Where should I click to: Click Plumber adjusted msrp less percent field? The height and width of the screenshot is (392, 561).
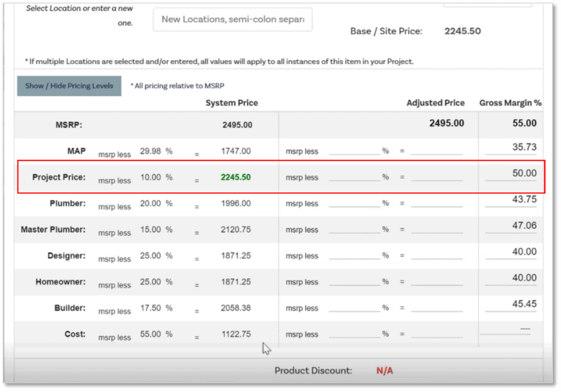click(x=354, y=203)
